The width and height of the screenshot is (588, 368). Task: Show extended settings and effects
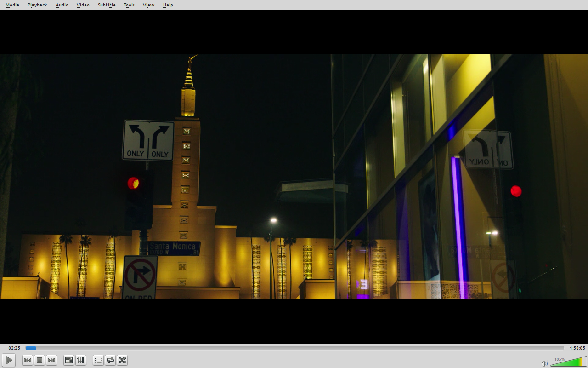point(81,360)
